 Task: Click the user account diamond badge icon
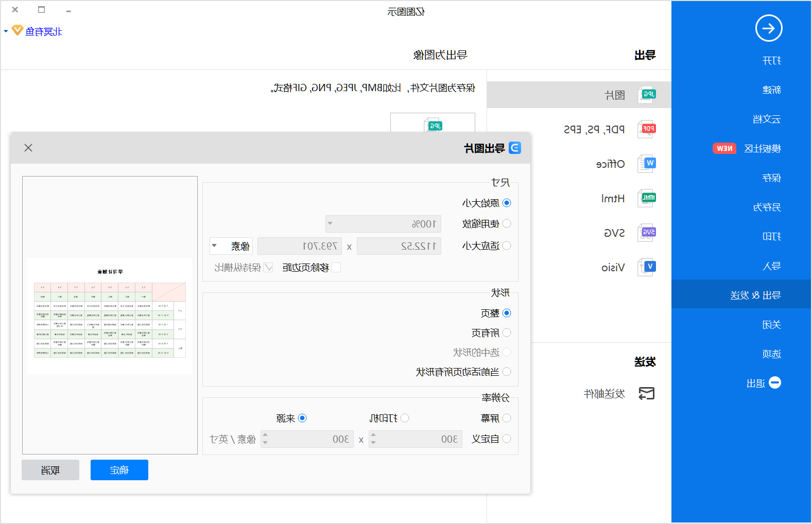[18, 30]
